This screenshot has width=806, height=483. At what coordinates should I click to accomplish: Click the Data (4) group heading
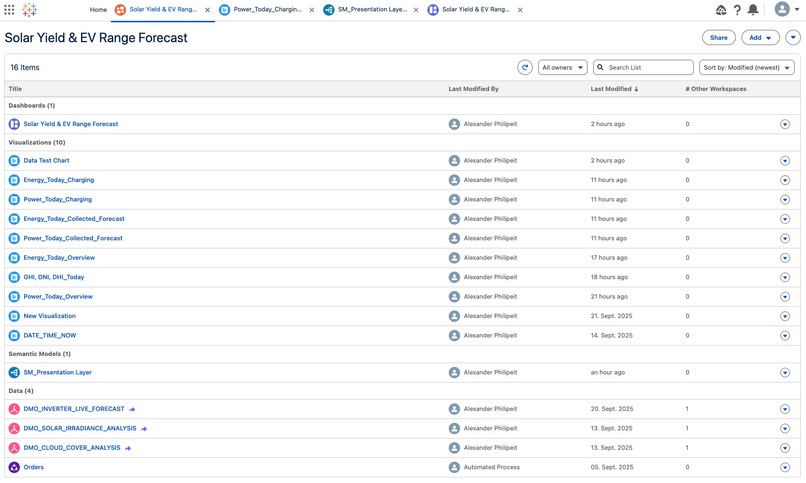tap(21, 391)
